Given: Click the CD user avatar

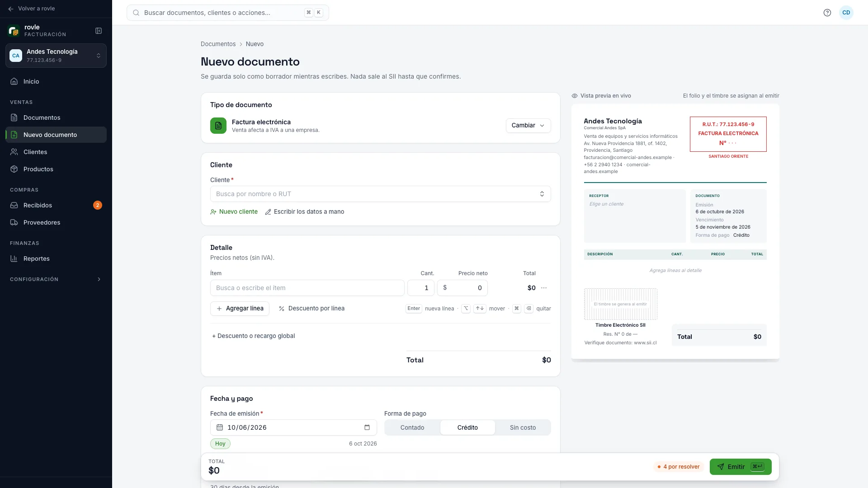Looking at the screenshot, I should (846, 13).
